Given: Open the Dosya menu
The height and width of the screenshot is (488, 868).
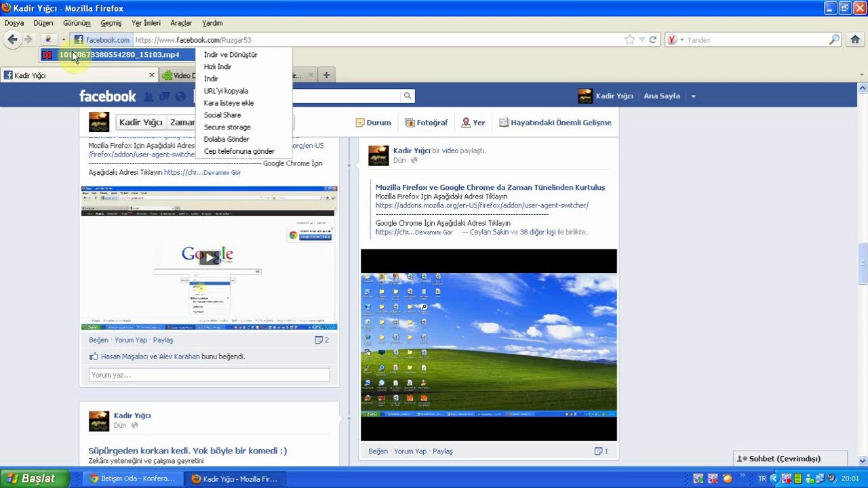Looking at the screenshot, I should (14, 23).
